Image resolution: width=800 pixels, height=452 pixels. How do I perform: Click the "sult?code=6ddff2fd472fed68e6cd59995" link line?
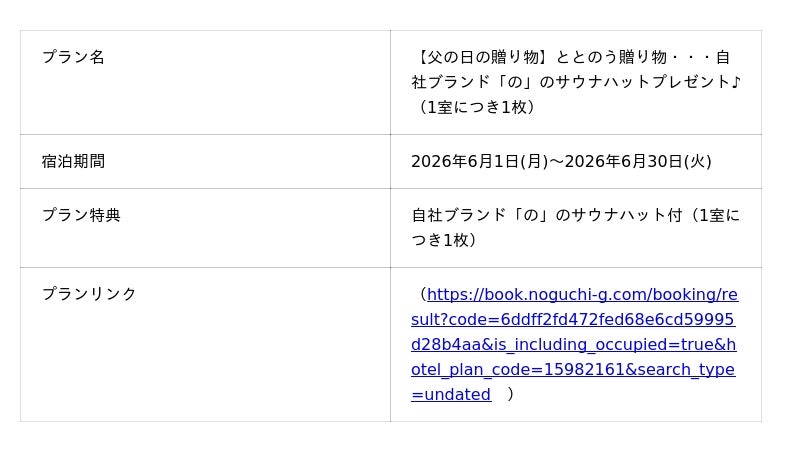tap(572, 319)
